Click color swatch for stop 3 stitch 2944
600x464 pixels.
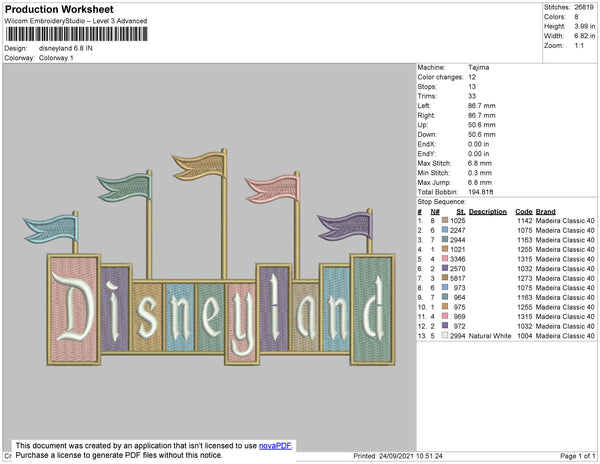pyautogui.click(x=445, y=239)
